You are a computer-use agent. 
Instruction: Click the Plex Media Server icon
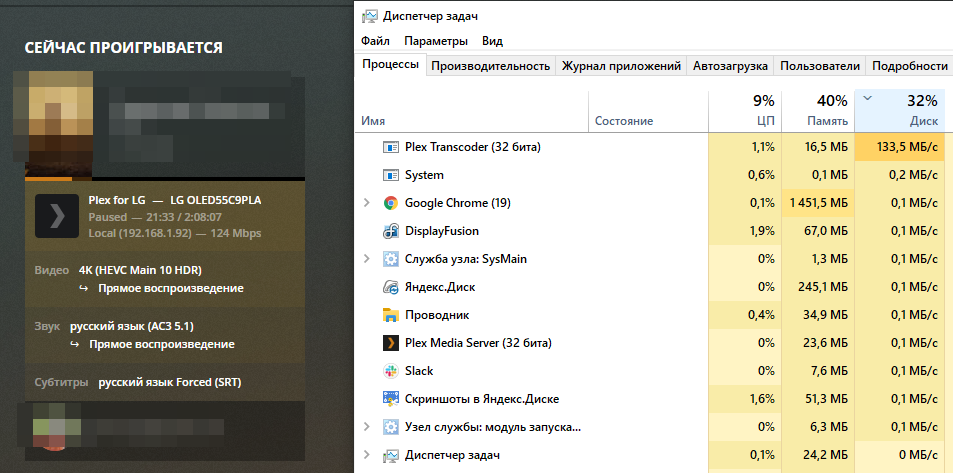pos(391,343)
